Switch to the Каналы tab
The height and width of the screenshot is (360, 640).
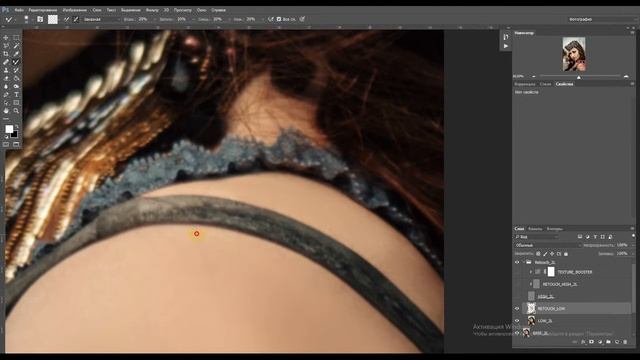[535, 229]
